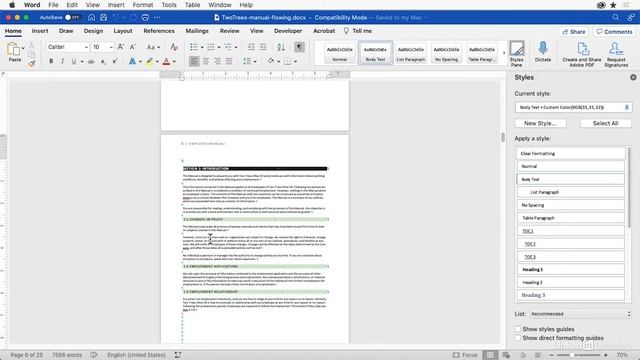Toggle the Styles Pane button

[516, 53]
